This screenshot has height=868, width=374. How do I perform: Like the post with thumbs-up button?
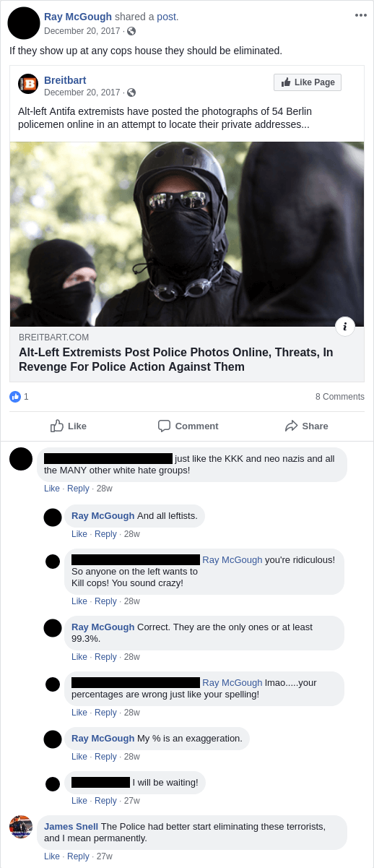point(69,426)
